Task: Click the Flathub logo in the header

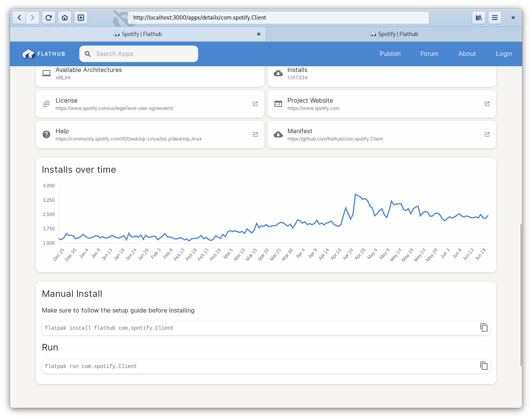Action: coord(44,54)
